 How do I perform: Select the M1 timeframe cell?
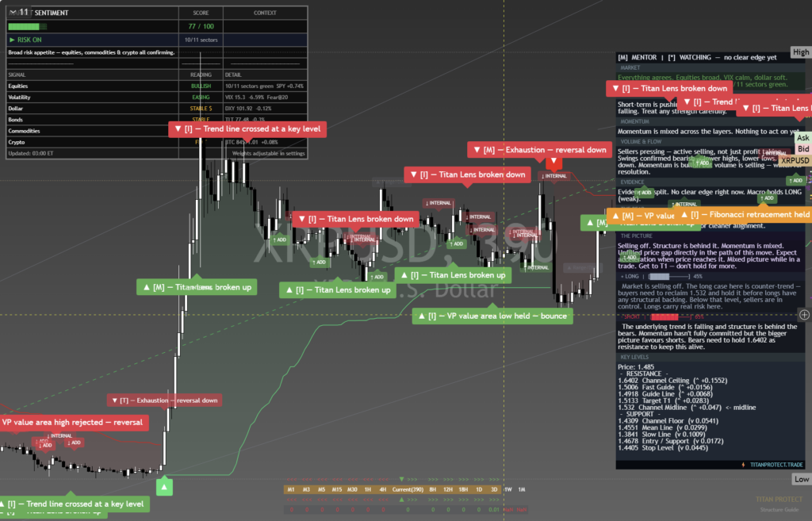291,489
